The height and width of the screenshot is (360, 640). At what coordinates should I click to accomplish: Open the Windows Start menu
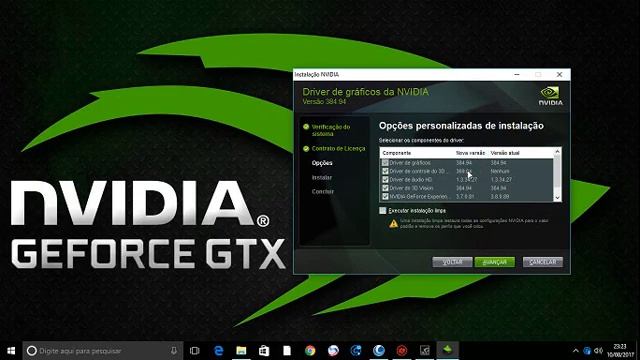click(11, 351)
